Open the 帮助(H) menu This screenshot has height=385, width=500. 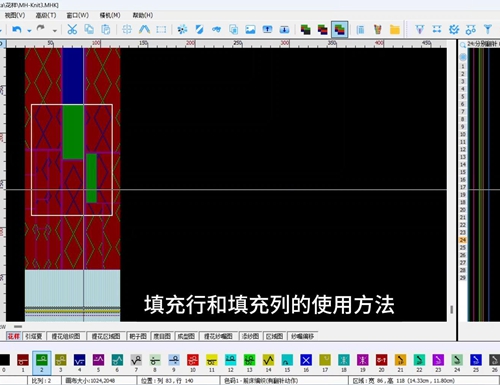[x=143, y=15]
